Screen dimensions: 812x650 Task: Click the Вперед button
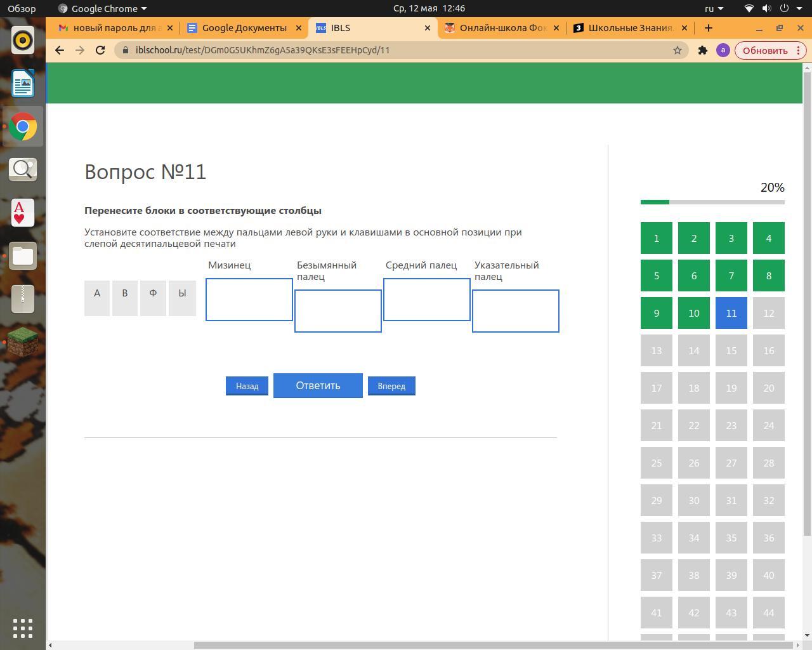point(391,386)
